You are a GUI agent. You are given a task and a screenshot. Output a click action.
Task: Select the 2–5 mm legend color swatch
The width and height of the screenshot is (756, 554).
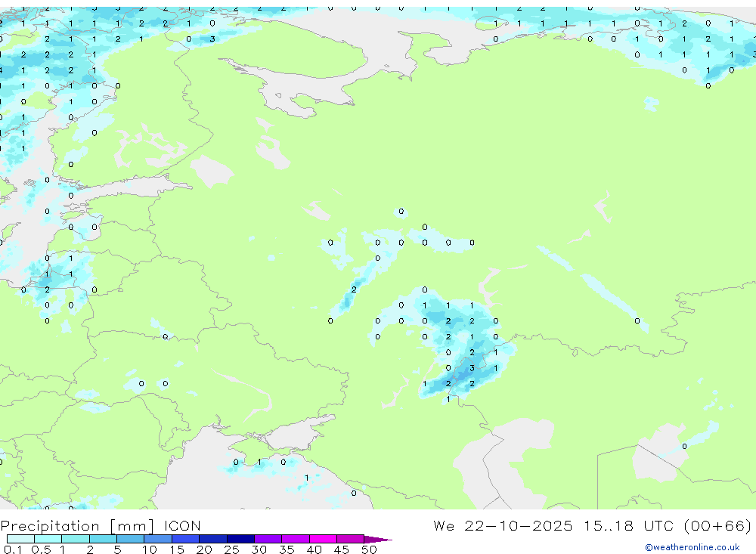tap(103, 539)
